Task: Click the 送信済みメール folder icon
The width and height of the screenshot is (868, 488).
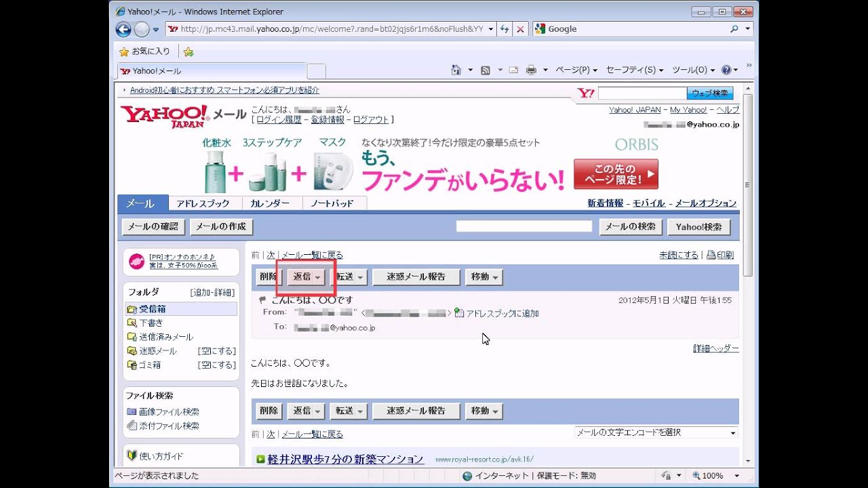Action: (132, 337)
